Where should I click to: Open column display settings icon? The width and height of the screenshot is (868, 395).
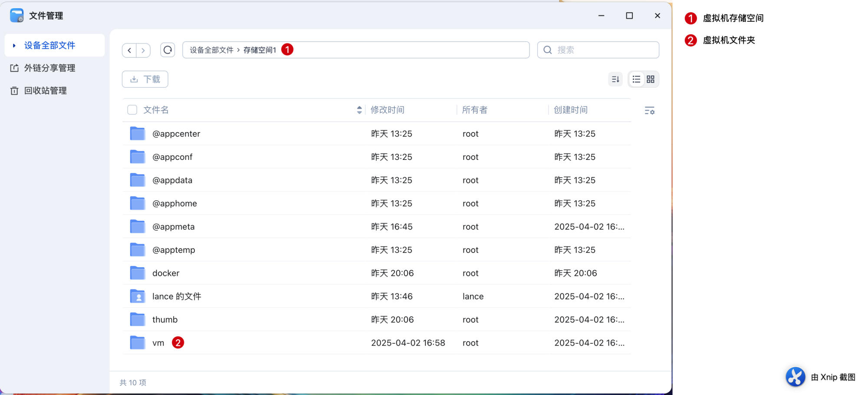tap(649, 110)
